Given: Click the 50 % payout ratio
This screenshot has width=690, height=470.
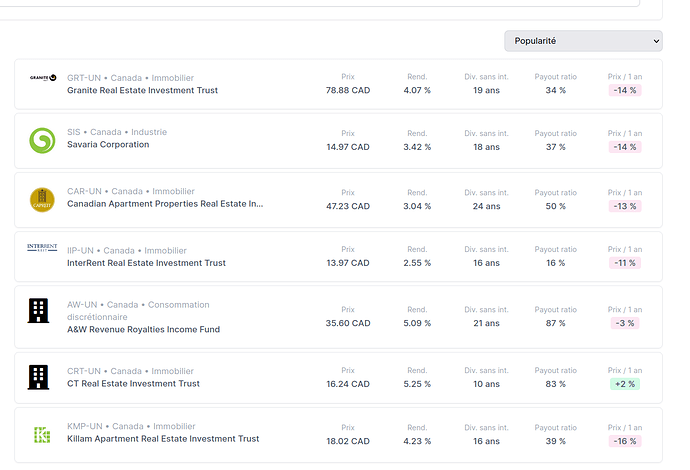Looking at the screenshot, I should click(x=556, y=206).
